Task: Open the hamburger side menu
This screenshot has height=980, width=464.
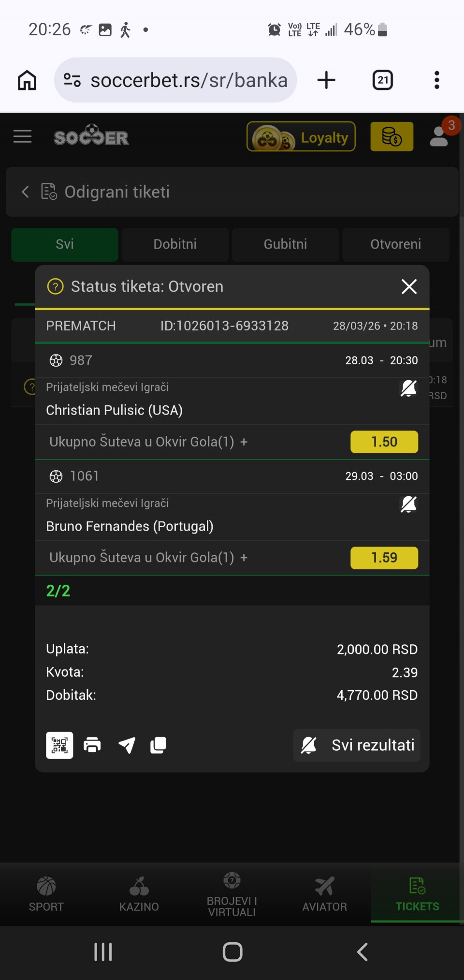Action: point(23,137)
